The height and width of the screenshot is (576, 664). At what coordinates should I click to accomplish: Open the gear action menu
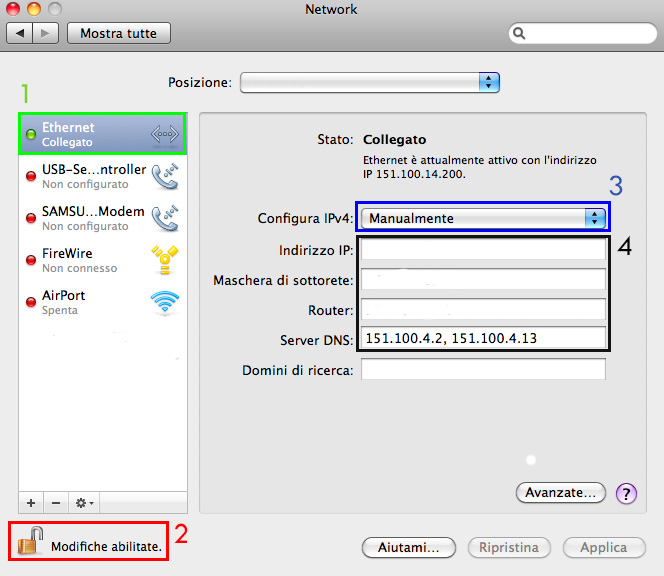[x=84, y=501]
